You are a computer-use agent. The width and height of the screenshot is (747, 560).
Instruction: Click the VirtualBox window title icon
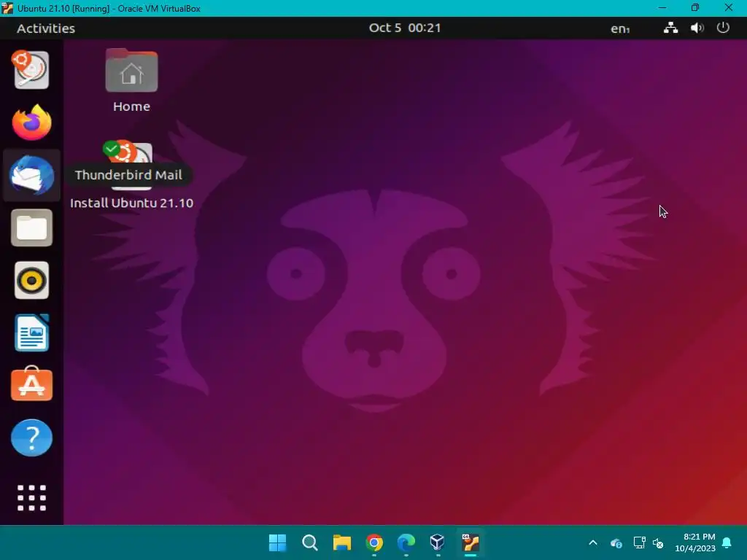click(x=7, y=8)
